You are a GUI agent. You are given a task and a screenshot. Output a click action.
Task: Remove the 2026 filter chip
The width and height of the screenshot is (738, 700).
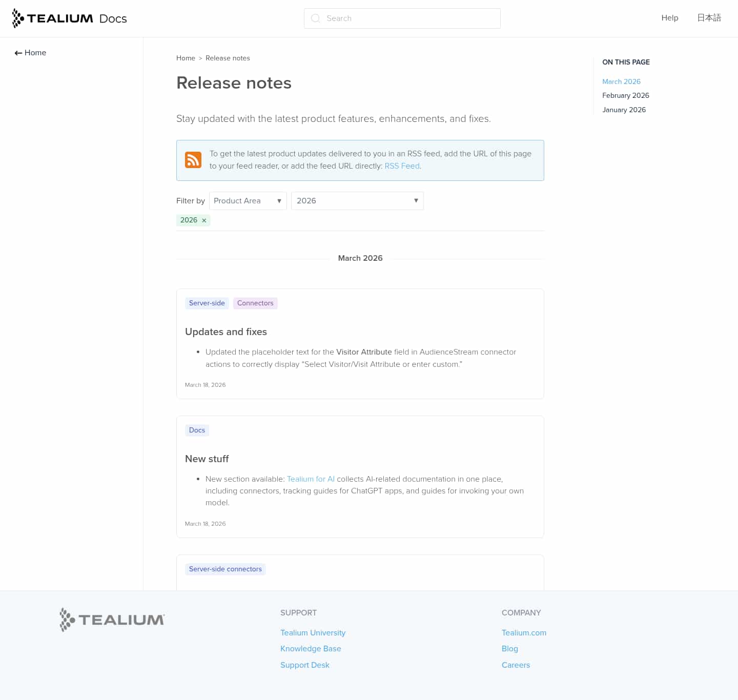point(204,220)
